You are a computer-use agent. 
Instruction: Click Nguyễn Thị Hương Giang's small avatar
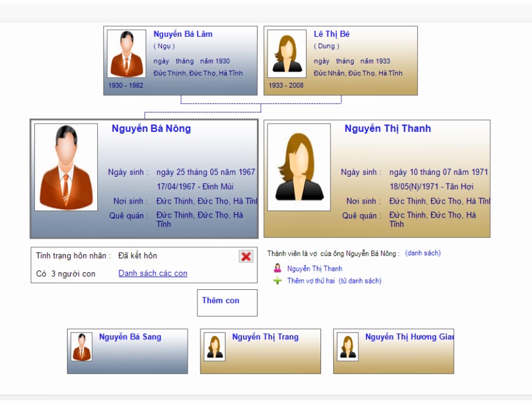coord(347,346)
